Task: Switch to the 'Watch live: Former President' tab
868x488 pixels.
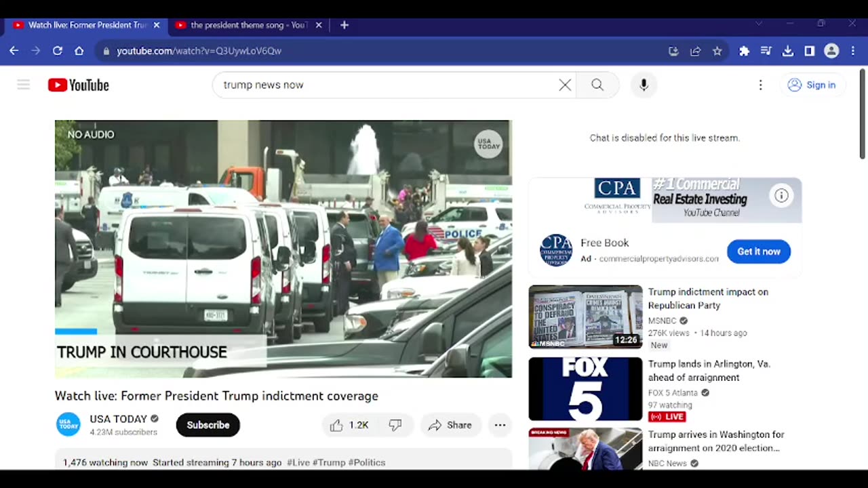Action: pyautogui.click(x=87, y=25)
